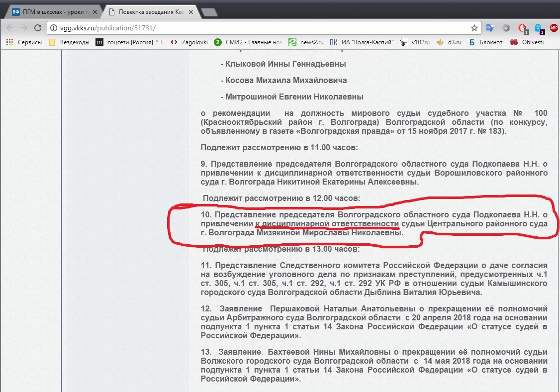
Task: Open the Сервисы apps bookmark
Action: (x=24, y=42)
